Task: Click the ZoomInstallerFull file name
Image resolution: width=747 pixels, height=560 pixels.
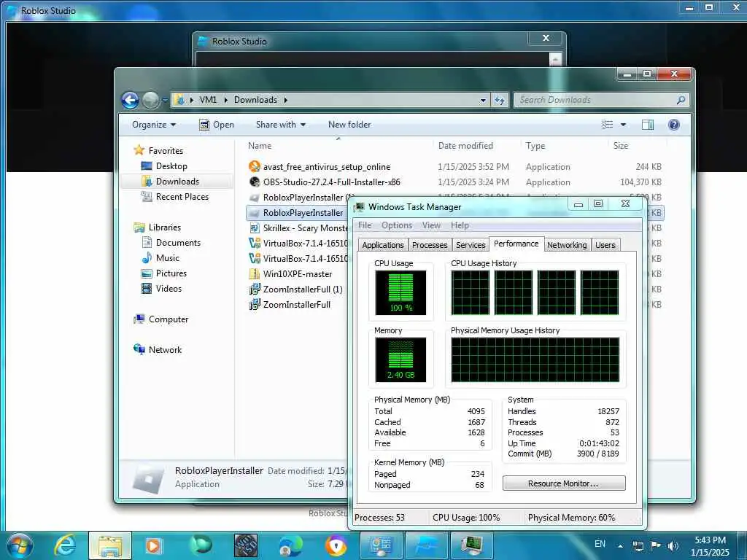Action: tap(297, 305)
